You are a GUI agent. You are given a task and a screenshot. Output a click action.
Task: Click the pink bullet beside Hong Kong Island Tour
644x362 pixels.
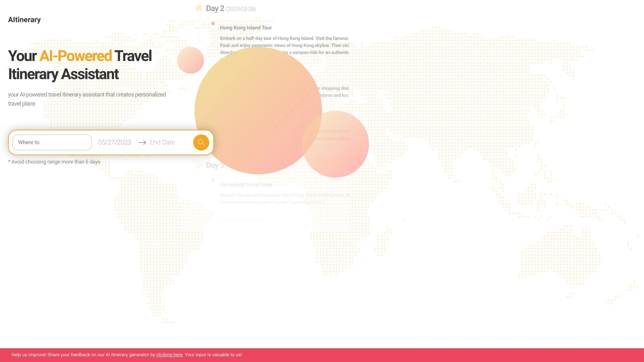213,23
